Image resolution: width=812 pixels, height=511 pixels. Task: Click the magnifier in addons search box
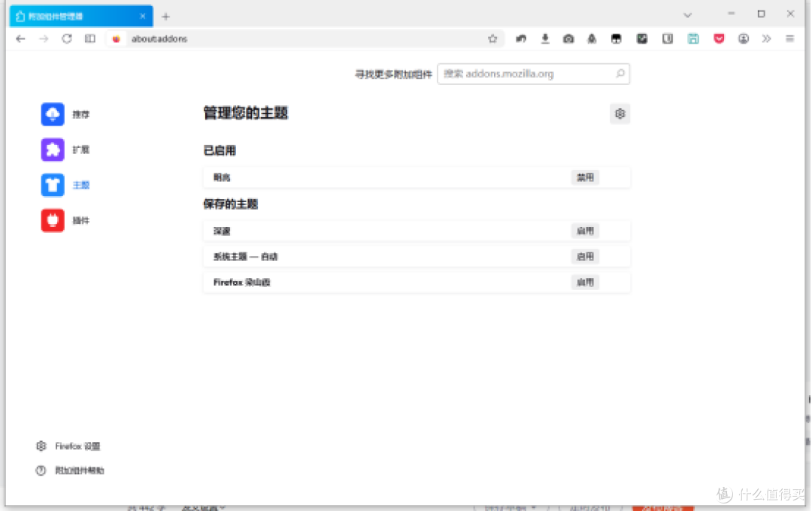point(620,74)
